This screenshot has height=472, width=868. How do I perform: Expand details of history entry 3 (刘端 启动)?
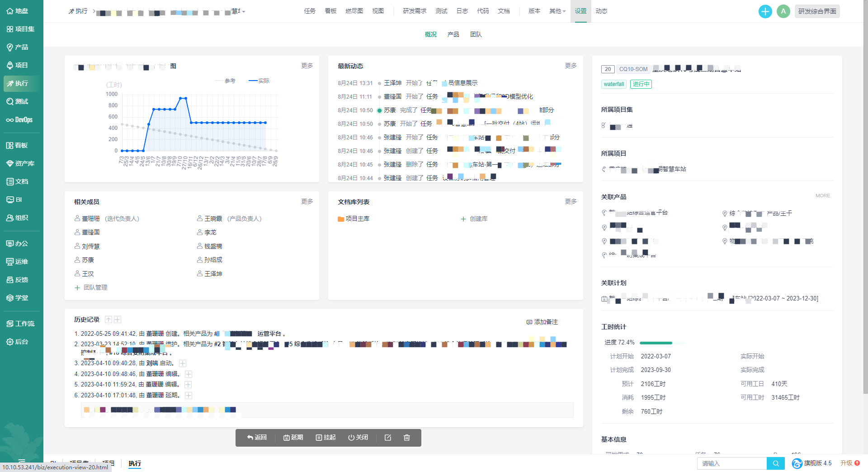click(183, 363)
